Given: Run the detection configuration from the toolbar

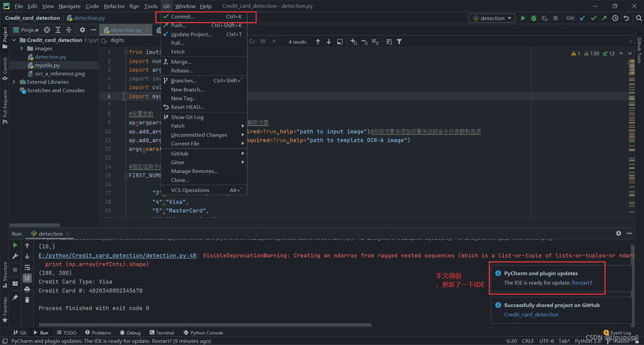Looking at the screenshot, I should pyautogui.click(x=523, y=18).
